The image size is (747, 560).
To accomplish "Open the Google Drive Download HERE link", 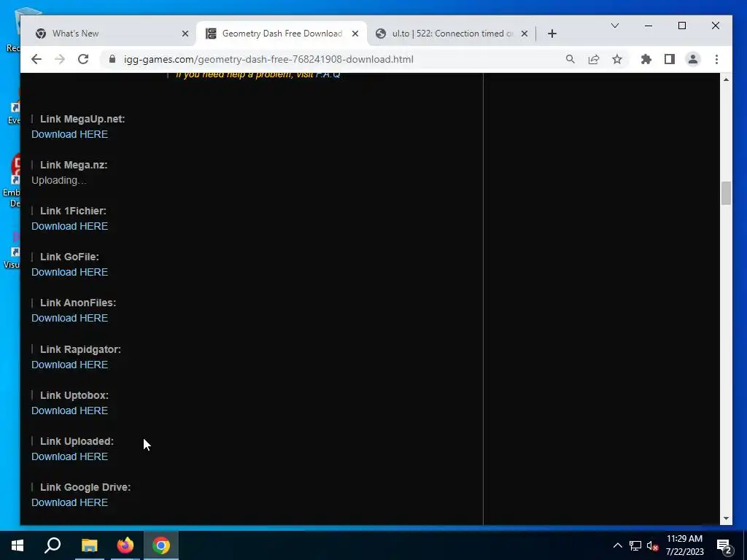I will click(x=69, y=502).
